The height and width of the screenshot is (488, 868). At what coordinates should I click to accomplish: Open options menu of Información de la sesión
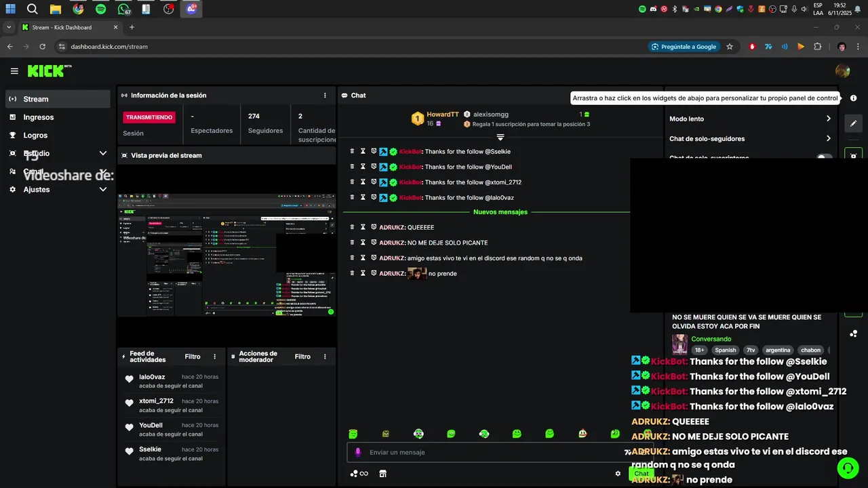[x=325, y=96]
